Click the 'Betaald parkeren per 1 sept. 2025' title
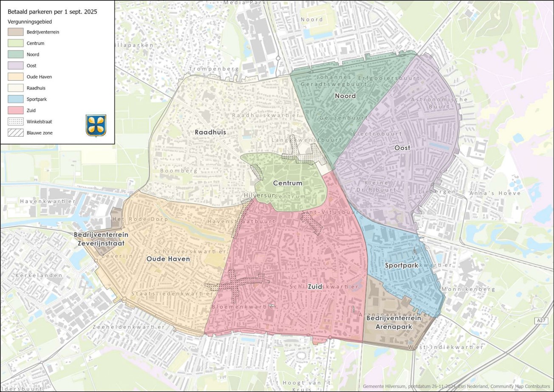Screen dimensions: 554x392 point(52,11)
